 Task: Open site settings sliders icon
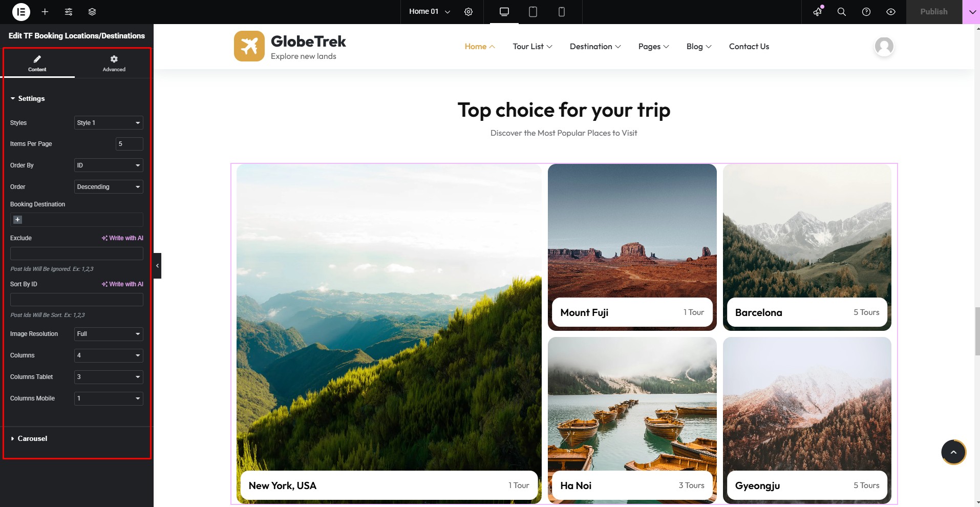coord(69,11)
